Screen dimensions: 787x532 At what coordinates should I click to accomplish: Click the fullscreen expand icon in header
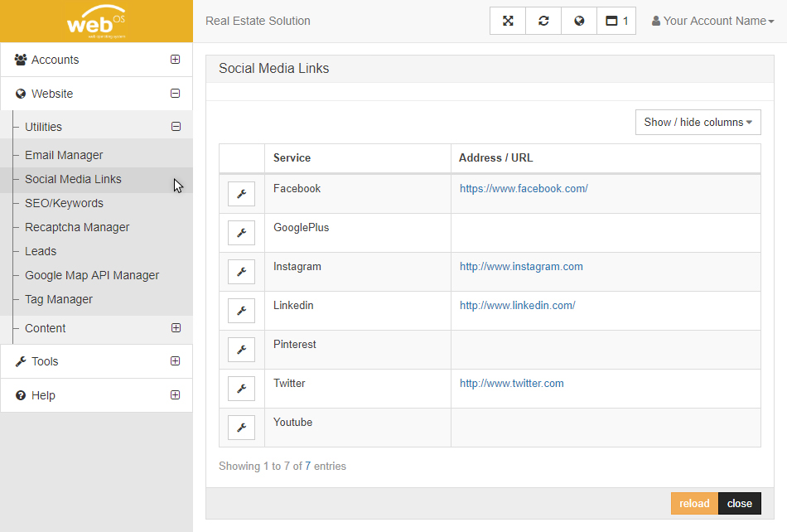tap(508, 21)
